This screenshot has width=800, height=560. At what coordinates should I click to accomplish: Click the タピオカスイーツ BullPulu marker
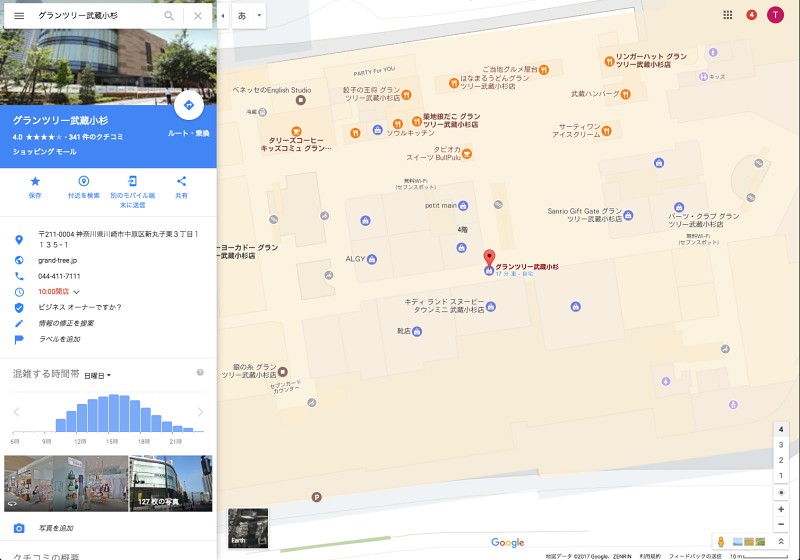tap(466, 153)
